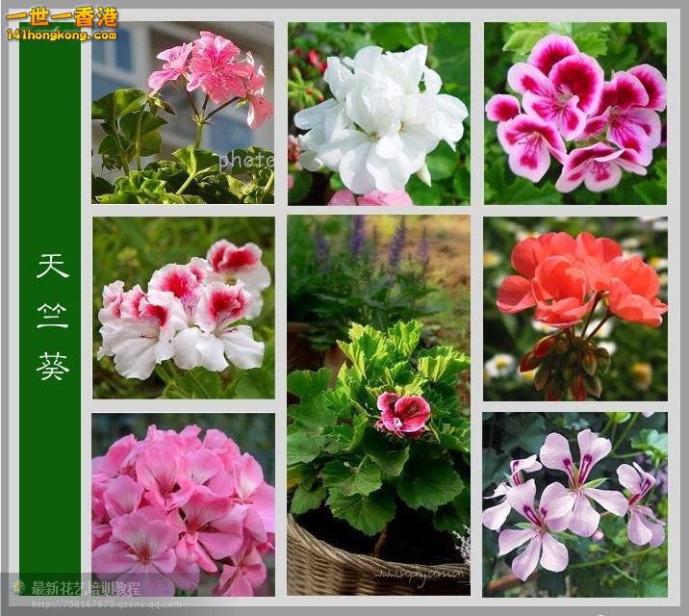Select the pale lilac veined geranium photo
689x616 pixels.
coord(575,504)
